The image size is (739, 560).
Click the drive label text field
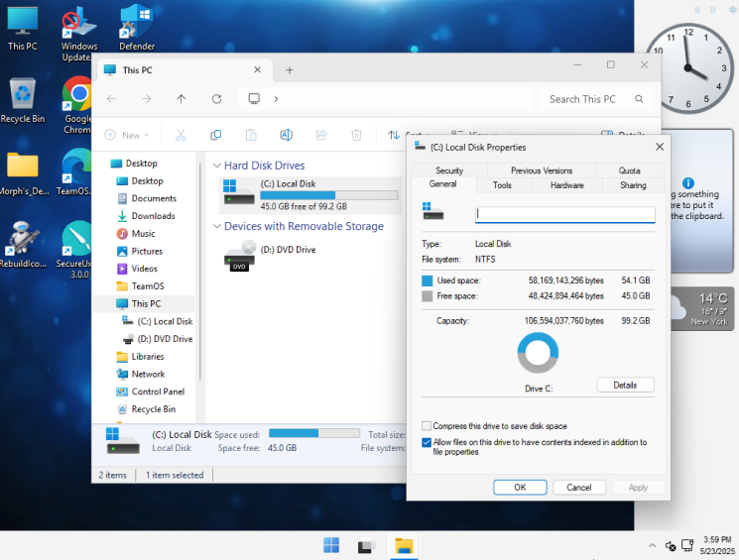click(565, 214)
